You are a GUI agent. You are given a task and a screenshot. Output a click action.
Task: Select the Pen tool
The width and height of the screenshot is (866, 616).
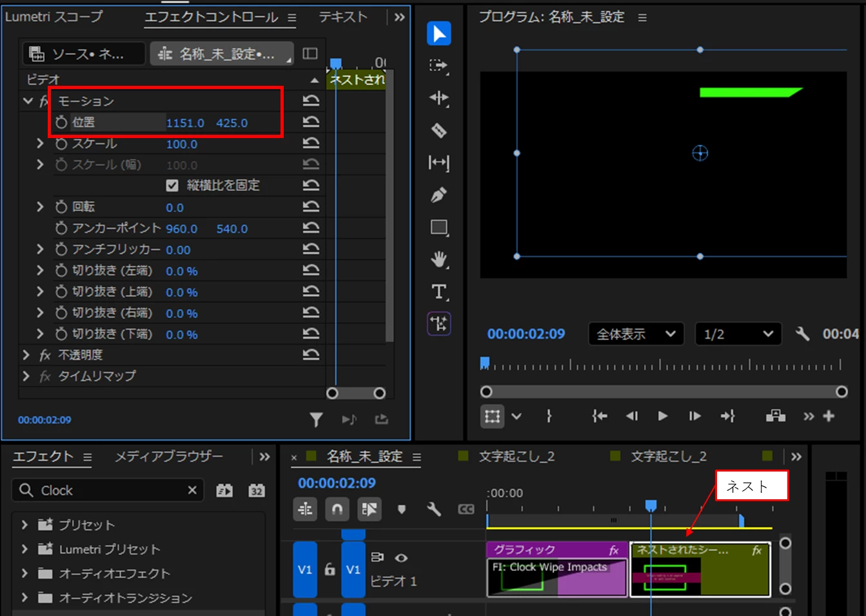point(438,195)
